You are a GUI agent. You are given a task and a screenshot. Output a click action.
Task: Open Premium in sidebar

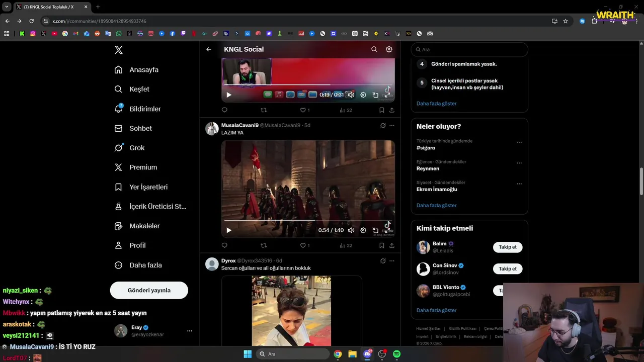tap(136, 167)
